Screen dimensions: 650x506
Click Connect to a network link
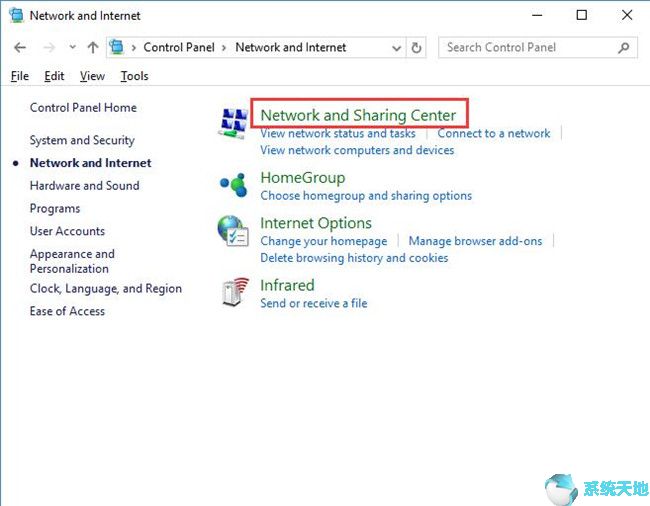(494, 133)
